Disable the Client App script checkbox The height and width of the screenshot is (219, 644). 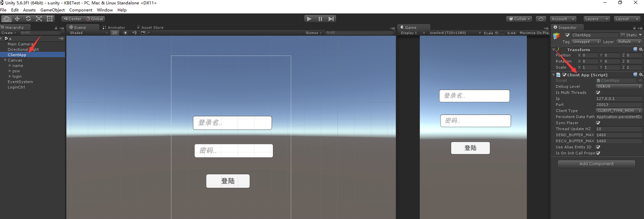point(564,75)
